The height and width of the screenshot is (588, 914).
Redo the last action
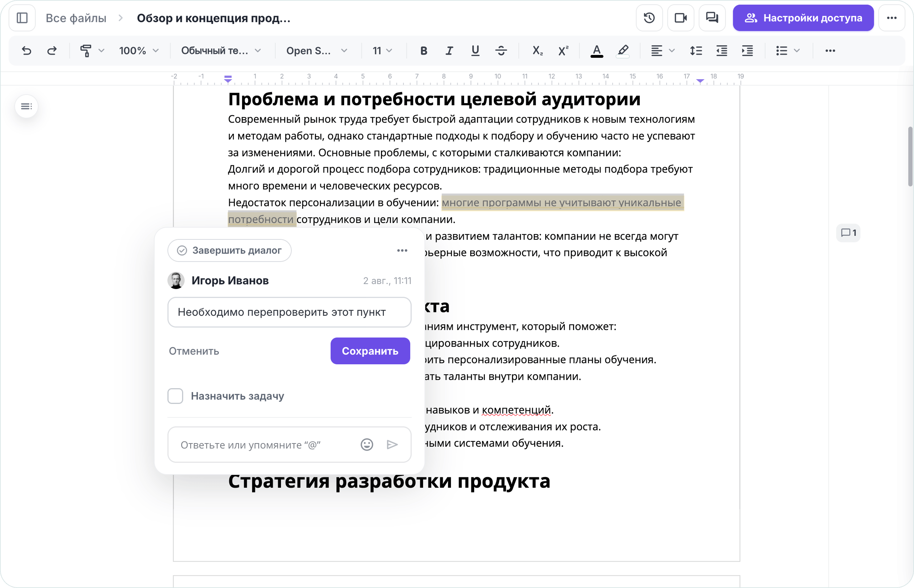click(x=52, y=50)
